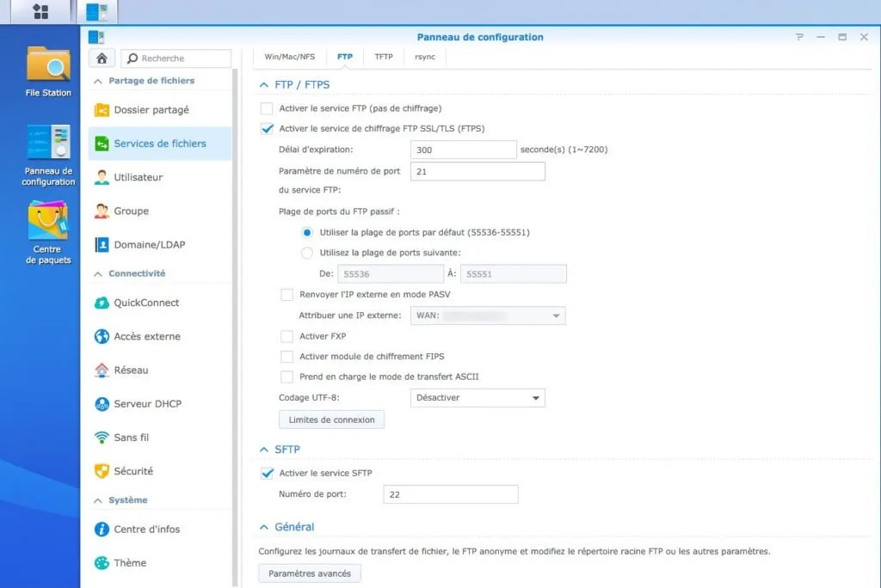Click the SFTP Numéro de port field

pos(451,495)
